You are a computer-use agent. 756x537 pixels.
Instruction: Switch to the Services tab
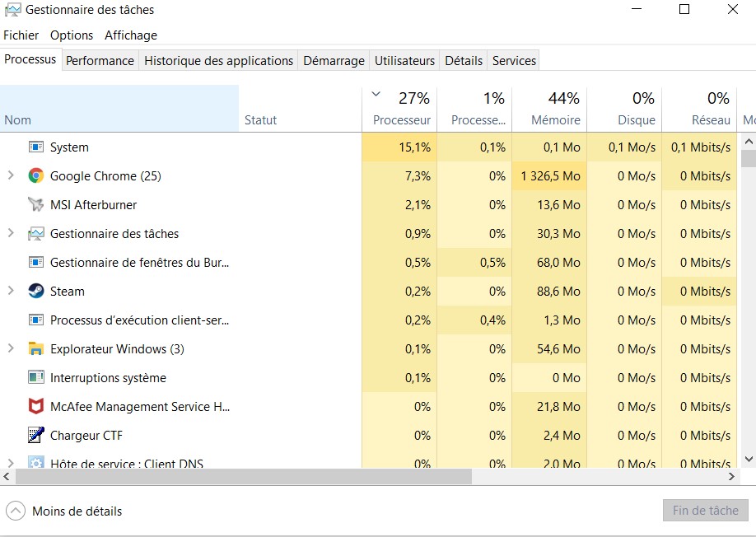point(514,61)
